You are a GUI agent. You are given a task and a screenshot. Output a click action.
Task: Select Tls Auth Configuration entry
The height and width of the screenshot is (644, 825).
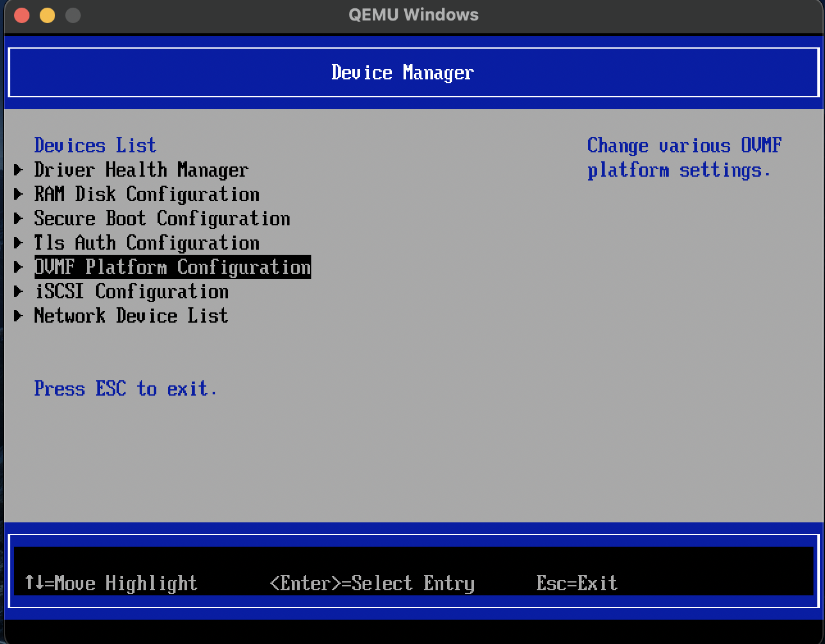tap(147, 243)
